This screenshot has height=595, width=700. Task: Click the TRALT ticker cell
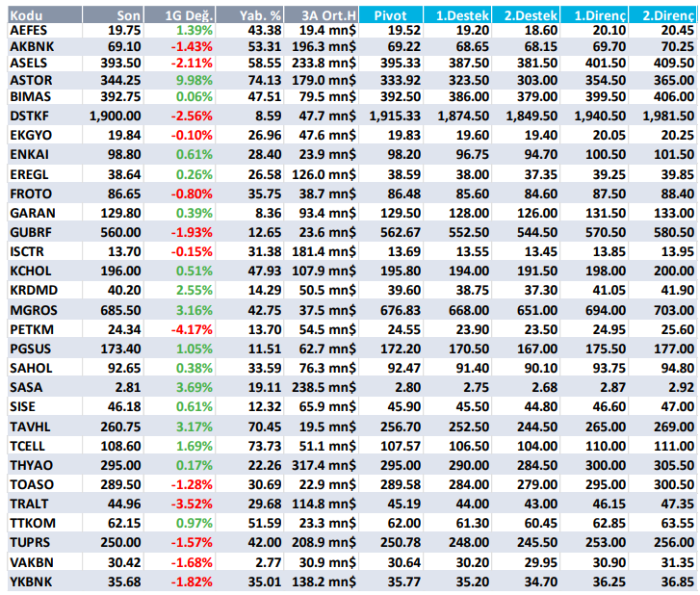pos(29,504)
